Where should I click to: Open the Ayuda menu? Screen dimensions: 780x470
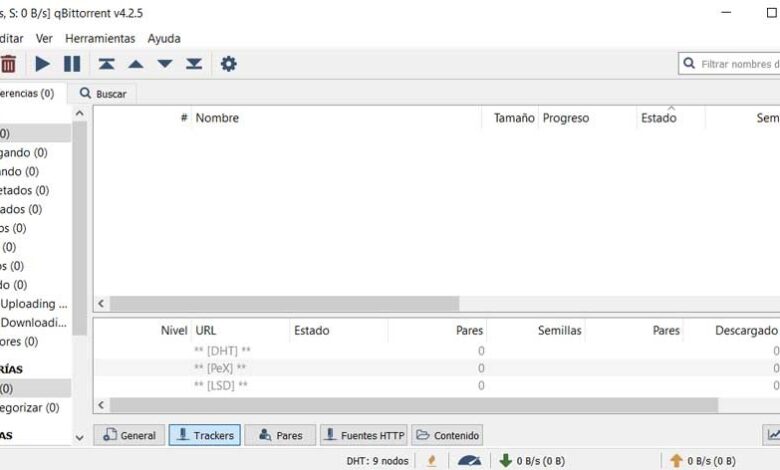click(x=164, y=38)
